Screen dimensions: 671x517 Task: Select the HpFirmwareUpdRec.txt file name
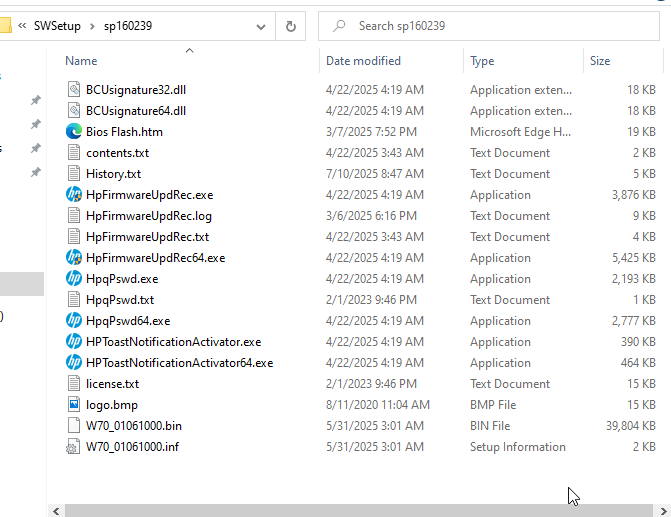pyautogui.click(x=147, y=236)
